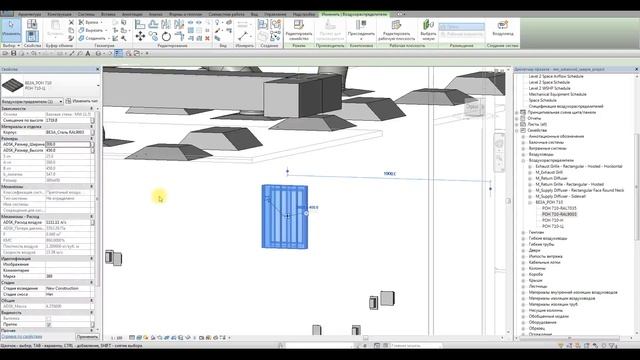Open the Системы ribbon tab
This screenshot has height=360, width=640.
[86, 14]
